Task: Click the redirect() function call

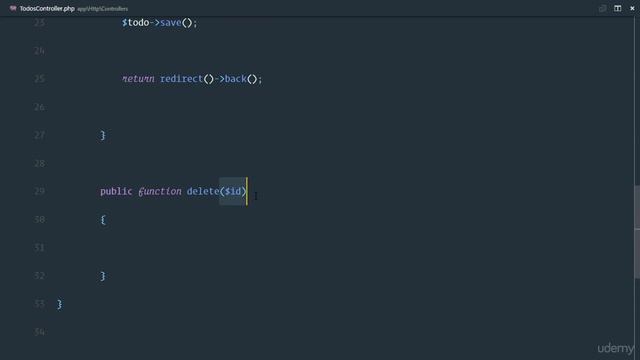Action: click(x=187, y=79)
